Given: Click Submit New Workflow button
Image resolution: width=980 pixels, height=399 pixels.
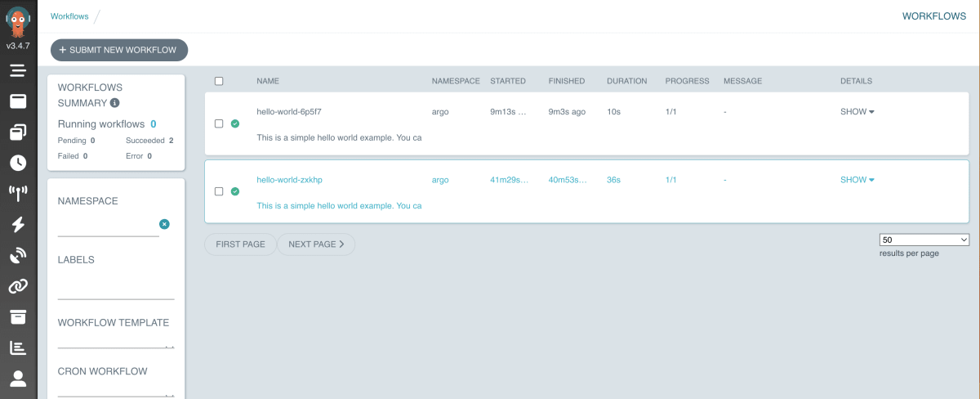Looking at the screenshot, I should [x=119, y=50].
